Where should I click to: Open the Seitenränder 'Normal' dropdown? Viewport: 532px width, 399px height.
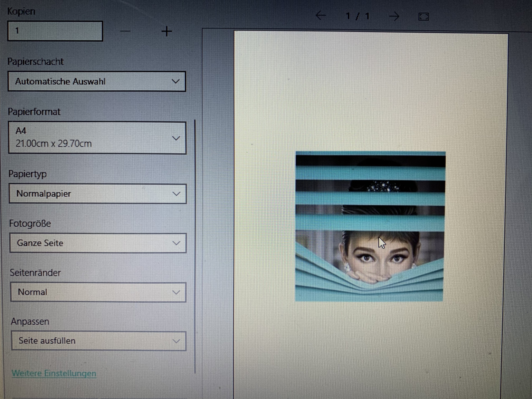(x=98, y=292)
